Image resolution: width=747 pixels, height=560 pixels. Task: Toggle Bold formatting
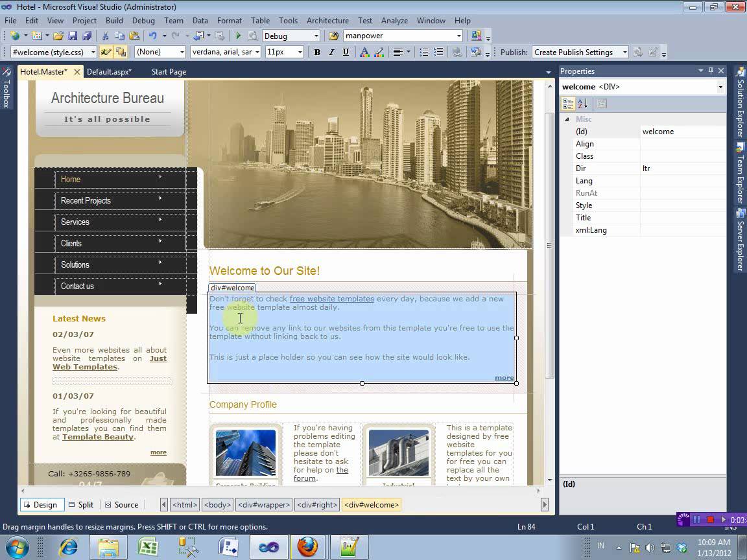point(317,52)
